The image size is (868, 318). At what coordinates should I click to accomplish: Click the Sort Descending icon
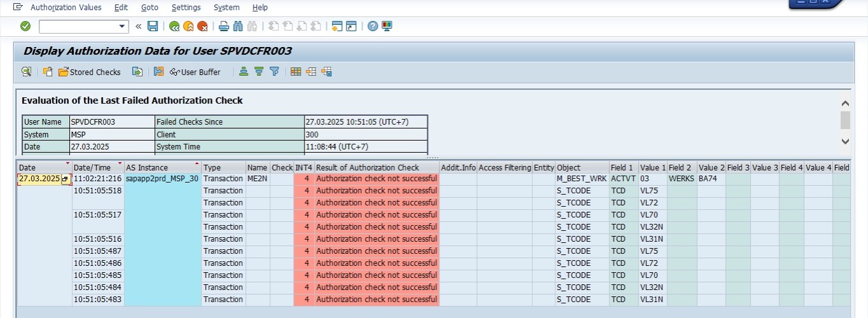[x=259, y=72]
